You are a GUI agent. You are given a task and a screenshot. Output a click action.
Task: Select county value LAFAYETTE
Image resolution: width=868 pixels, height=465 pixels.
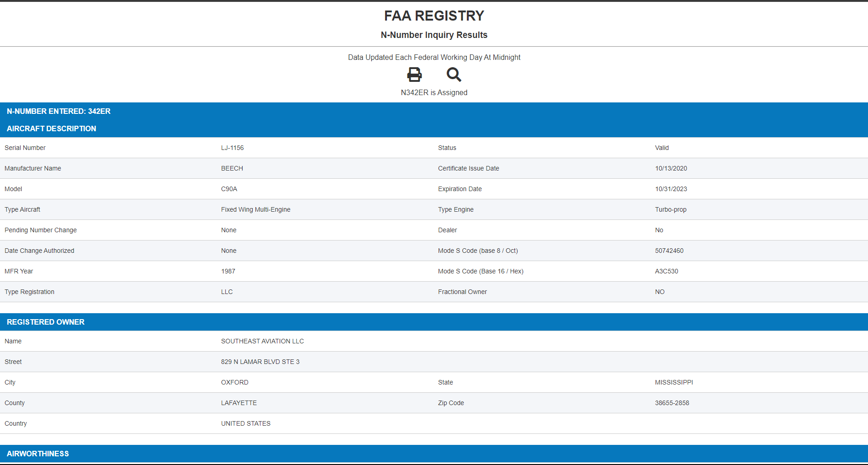(239, 403)
